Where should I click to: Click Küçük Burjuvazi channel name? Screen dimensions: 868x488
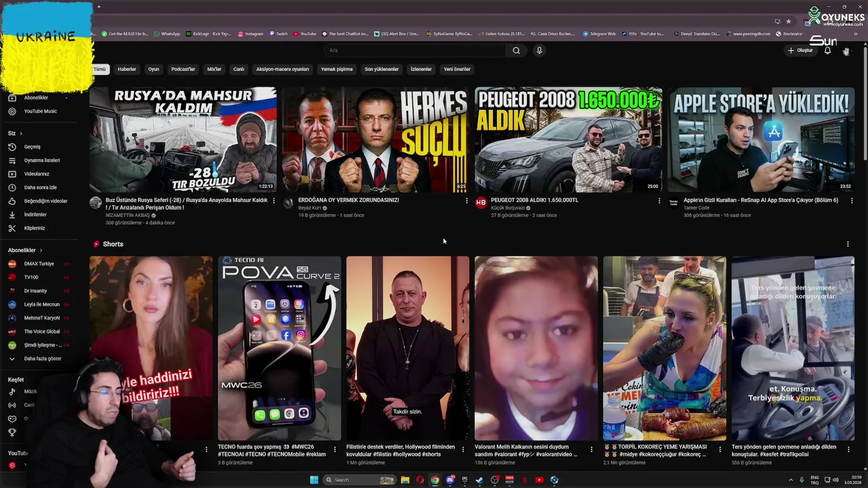click(508, 208)
